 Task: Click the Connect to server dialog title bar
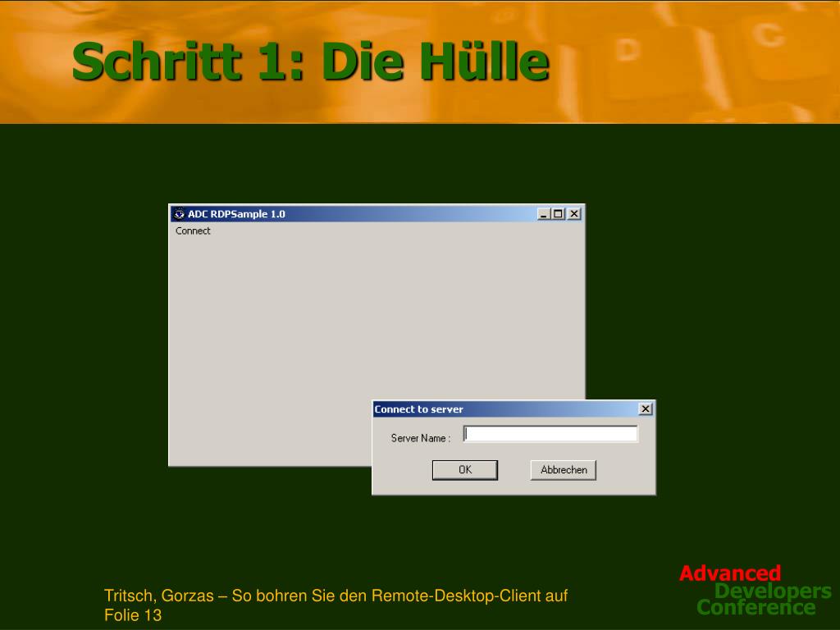(514, 409)
